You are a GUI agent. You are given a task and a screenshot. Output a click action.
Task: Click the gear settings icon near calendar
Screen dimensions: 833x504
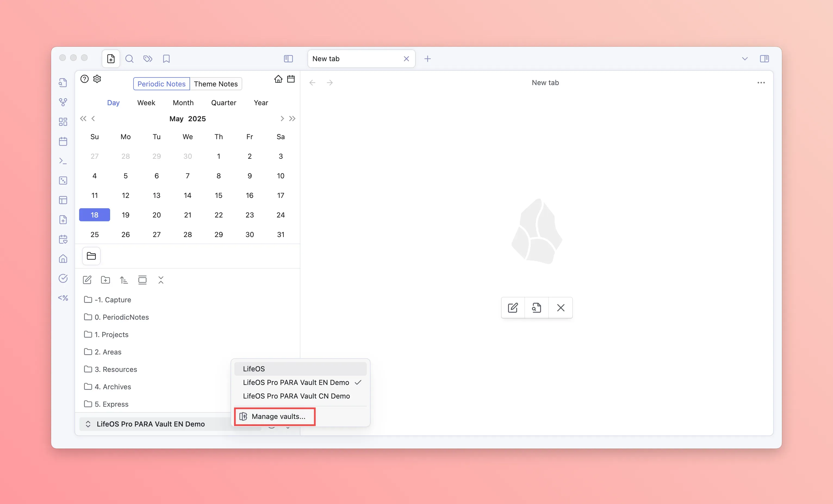(x=97, y=79)
